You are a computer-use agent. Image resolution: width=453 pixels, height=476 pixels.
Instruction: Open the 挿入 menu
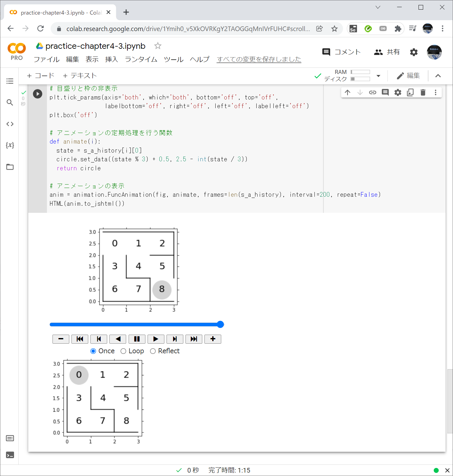tap(112, 59)
